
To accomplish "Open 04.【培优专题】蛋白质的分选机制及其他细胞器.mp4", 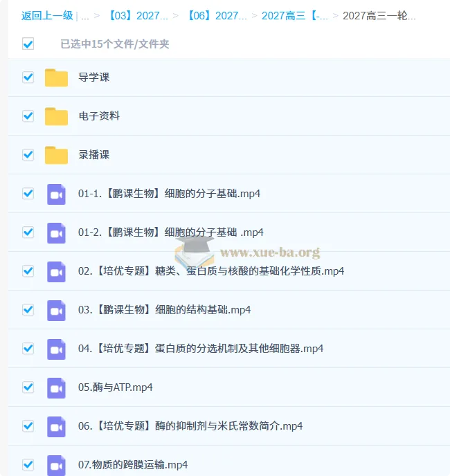I will click(201, 349).
